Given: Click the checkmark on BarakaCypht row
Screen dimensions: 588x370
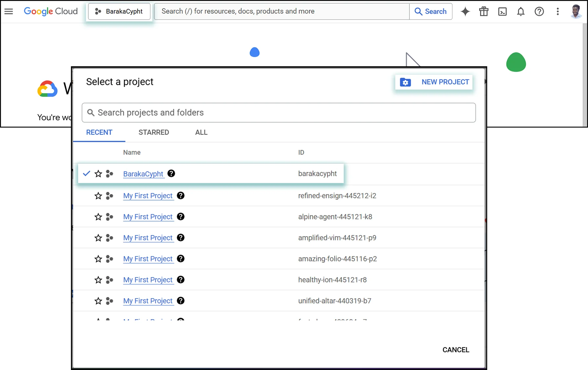Looking at the screenshot, I should point(86,174).
